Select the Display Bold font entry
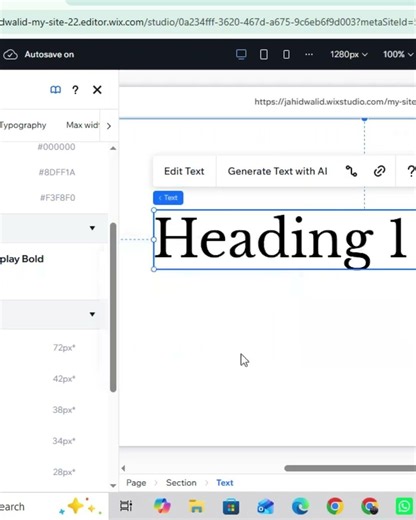The width and height of the screenshot is (416, 520). tap(22, 259)
